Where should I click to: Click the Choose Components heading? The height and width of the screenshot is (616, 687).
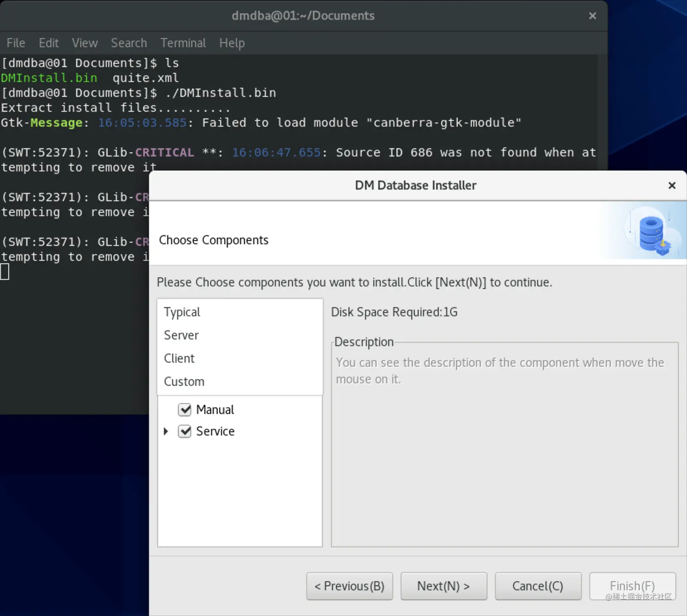pos(214,240)
